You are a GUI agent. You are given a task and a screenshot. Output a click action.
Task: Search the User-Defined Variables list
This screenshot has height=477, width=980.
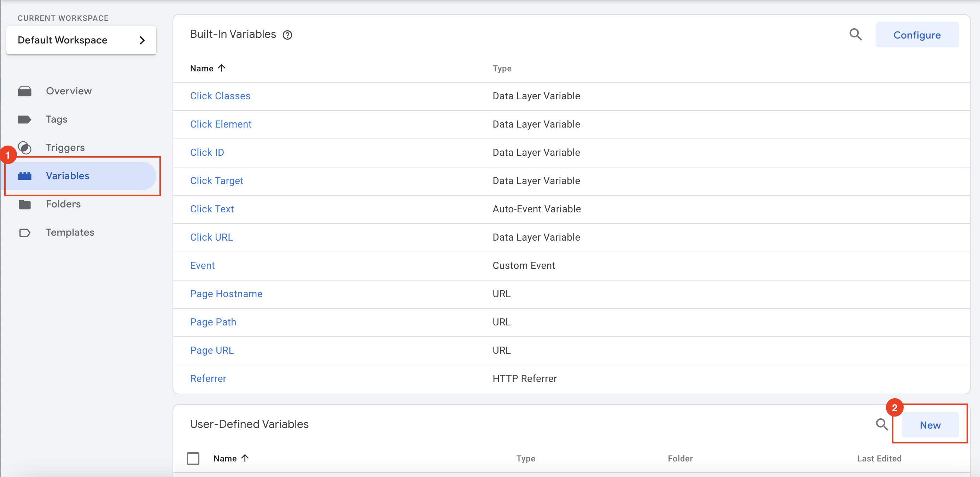(x=881, y=424)
